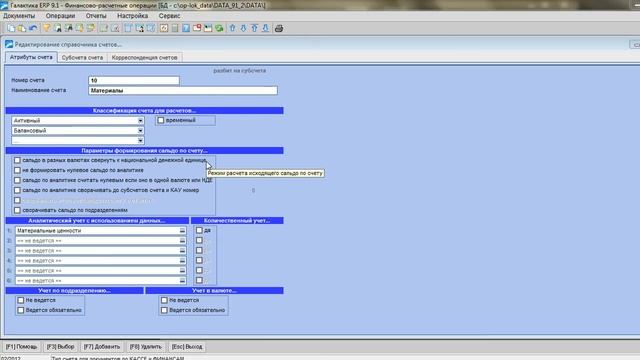Toggle quantitative accounting 'да' checkbox in row 1
This screenshot has height=360, width=640.
[x=199, y=231]
